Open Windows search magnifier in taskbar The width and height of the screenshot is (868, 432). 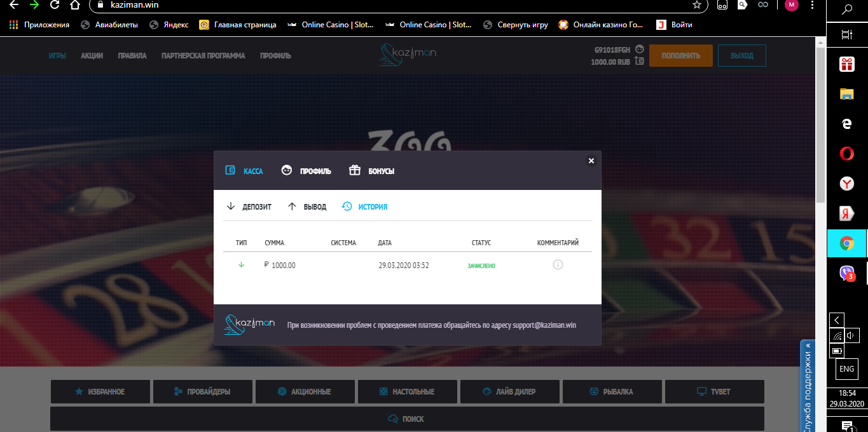[x=847, y=9]
